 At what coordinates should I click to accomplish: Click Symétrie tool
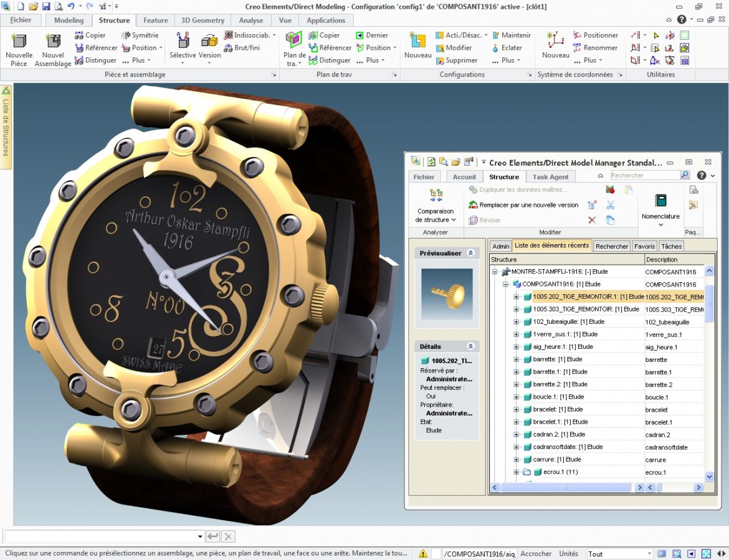(140, 36)
